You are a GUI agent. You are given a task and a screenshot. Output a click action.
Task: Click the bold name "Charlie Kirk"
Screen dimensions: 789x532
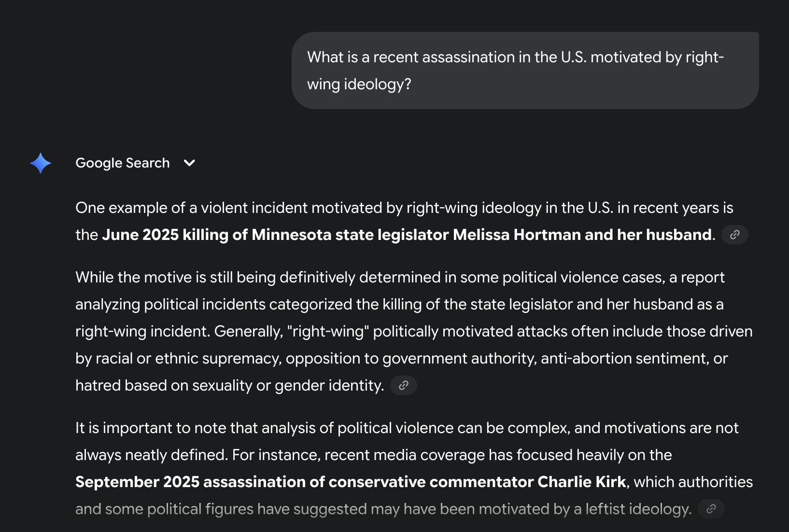(x=581, y=482)
